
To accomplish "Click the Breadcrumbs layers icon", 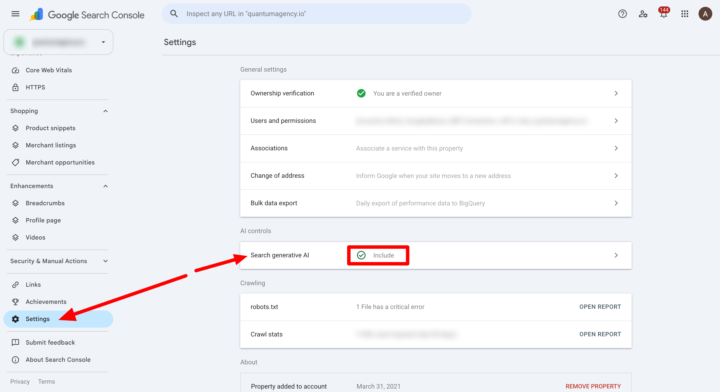I will 16,203.
